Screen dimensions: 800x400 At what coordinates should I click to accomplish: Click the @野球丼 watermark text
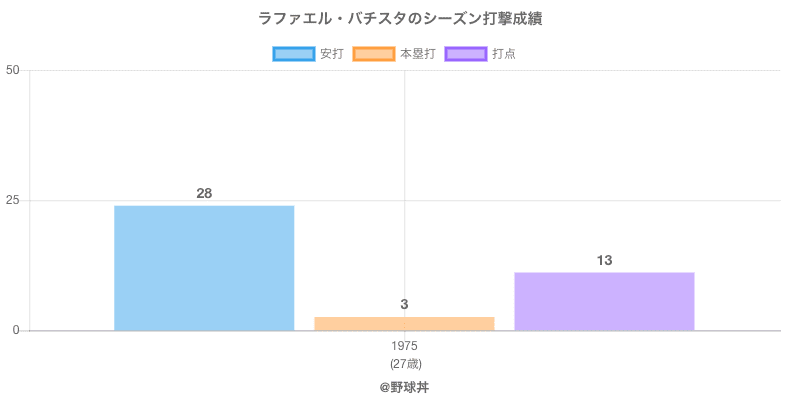tap(404, 386)
